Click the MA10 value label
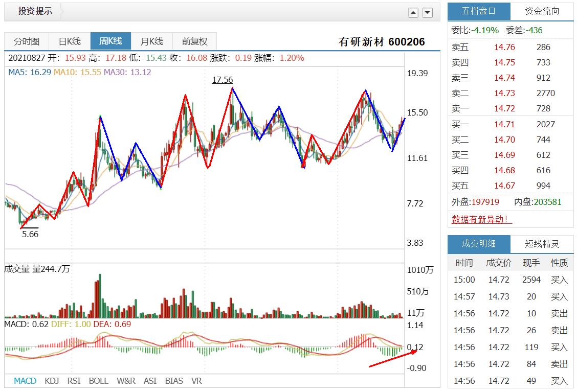577x392 pixels. tap(77, 73)
